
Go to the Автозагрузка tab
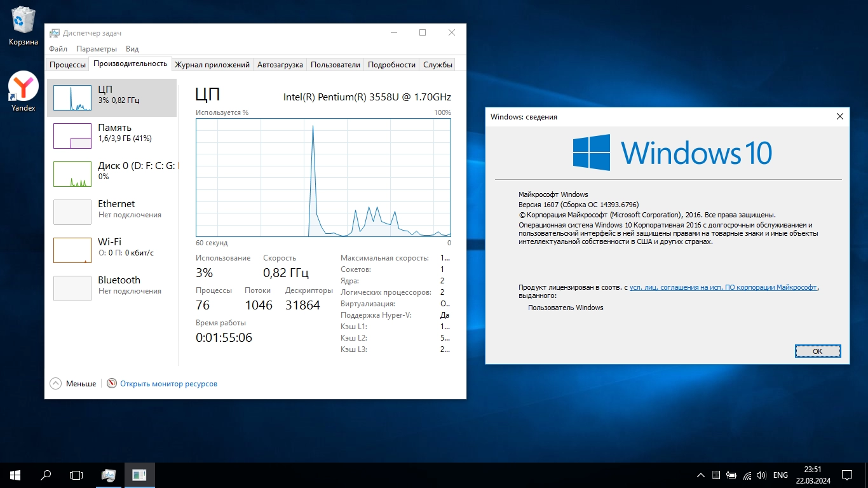click(x=280, y=65)
